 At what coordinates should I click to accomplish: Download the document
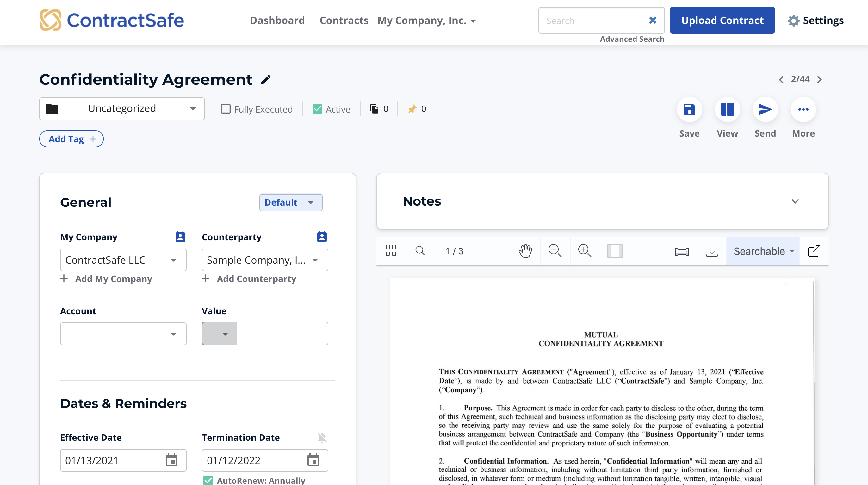click(712, 251)
